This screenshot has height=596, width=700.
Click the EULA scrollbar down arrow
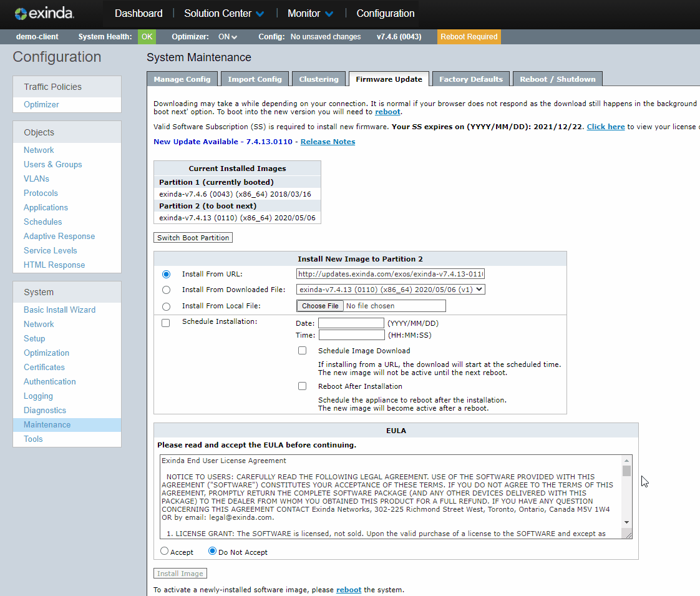click(627, 522)
